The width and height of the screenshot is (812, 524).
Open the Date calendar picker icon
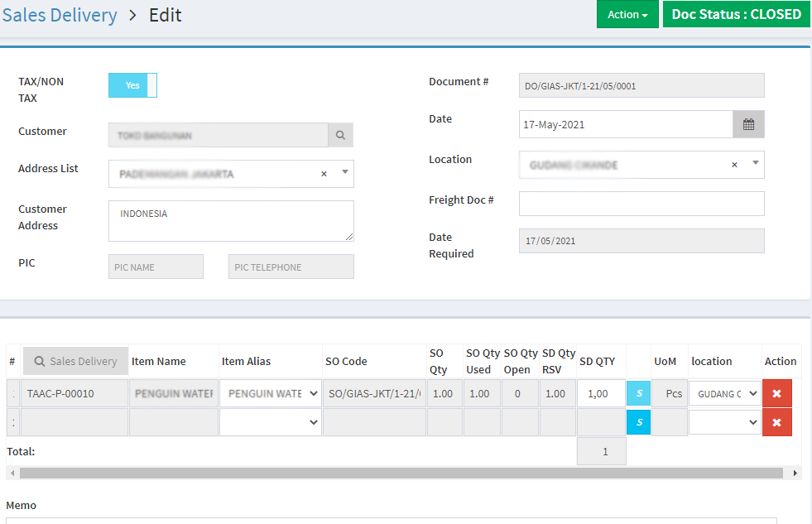point(748,124)
